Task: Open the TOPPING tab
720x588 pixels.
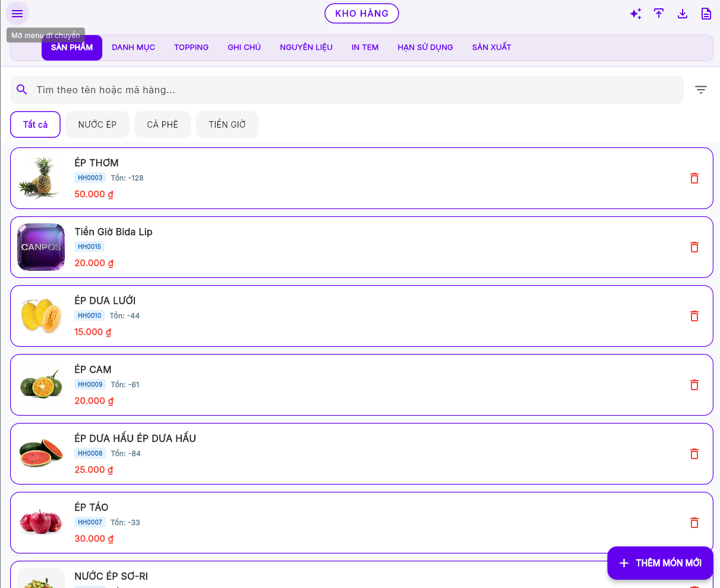Action: pyautogui.click(x=191, y=48)
